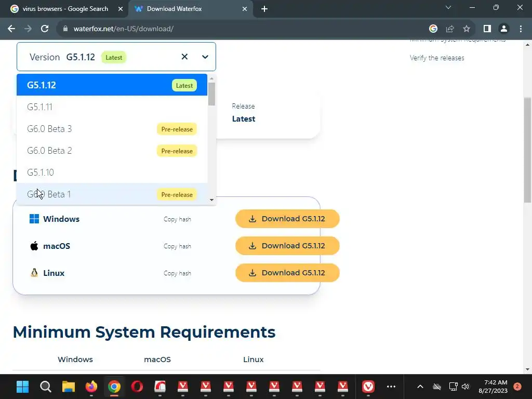Open the Windows Start menu
The image size is (532, 399).
click(23, 387)
